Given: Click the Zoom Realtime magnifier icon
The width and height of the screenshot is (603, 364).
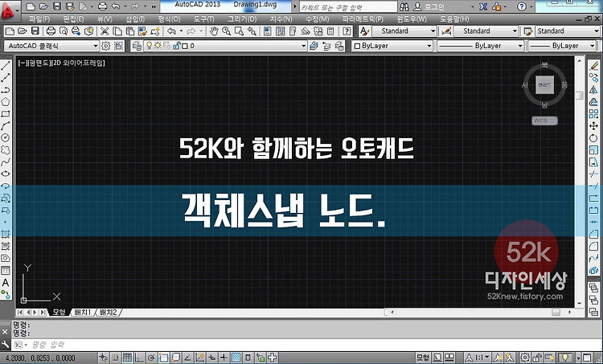Looking at the screenshot, I should point(226,31).
